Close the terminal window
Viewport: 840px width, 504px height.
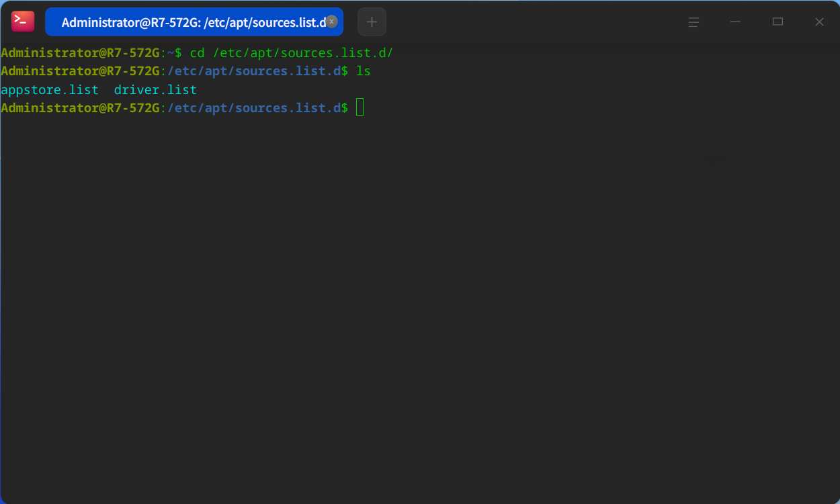pos(819,22)
